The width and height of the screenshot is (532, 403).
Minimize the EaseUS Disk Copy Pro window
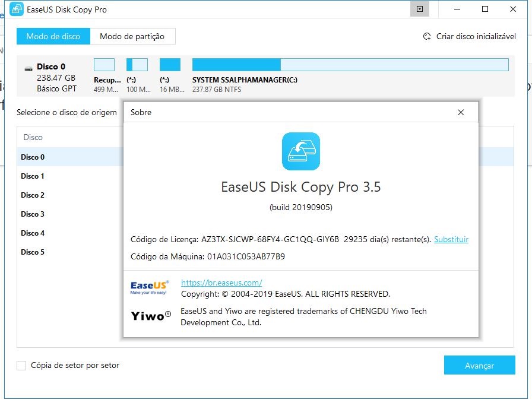point(457,9)
